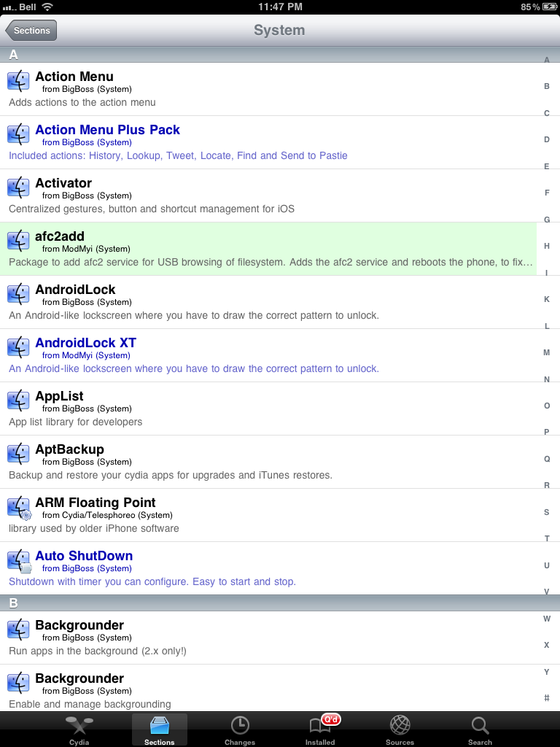This screenshot has width=560, height=747.
Task: Open the Installed tab
Action: tap(320, 730)
